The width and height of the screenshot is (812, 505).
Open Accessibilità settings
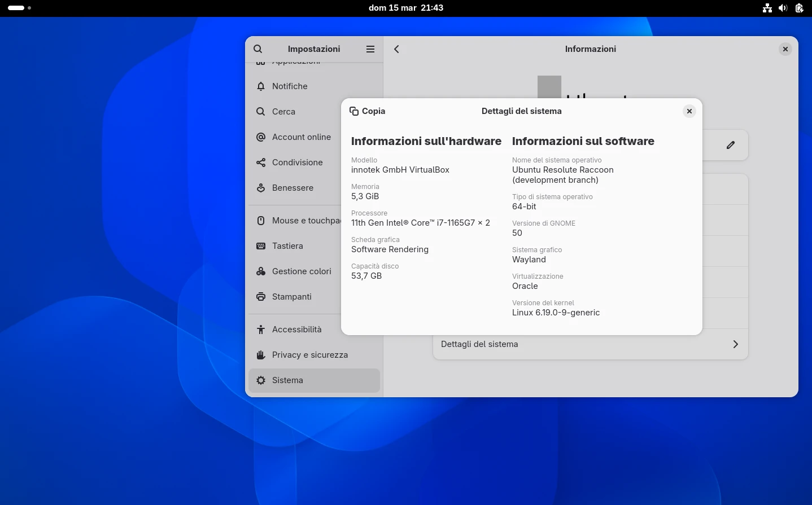(x=296, y=330)
